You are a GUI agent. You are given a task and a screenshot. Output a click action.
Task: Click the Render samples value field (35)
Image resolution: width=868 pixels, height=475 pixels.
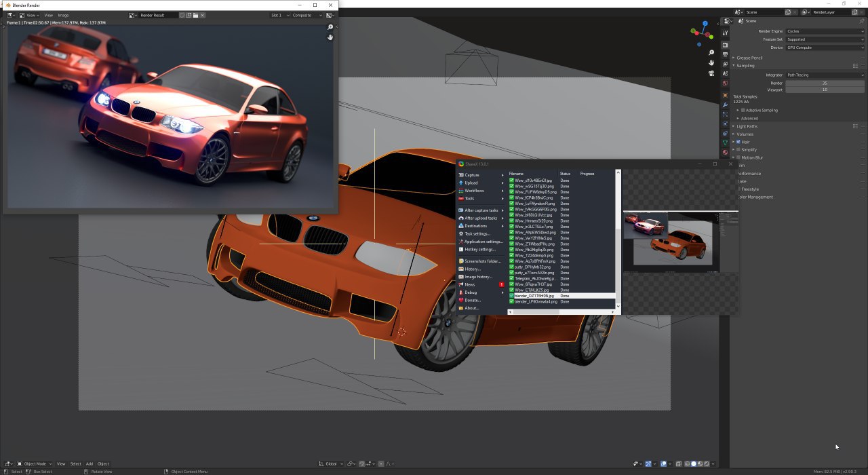click(x=825, y=83)
